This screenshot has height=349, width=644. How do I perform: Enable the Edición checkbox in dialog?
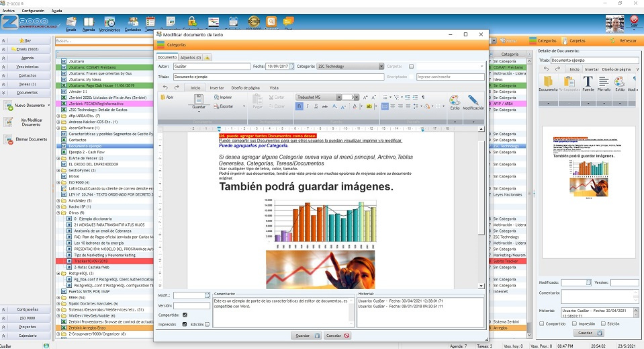(x=207, y=325)
